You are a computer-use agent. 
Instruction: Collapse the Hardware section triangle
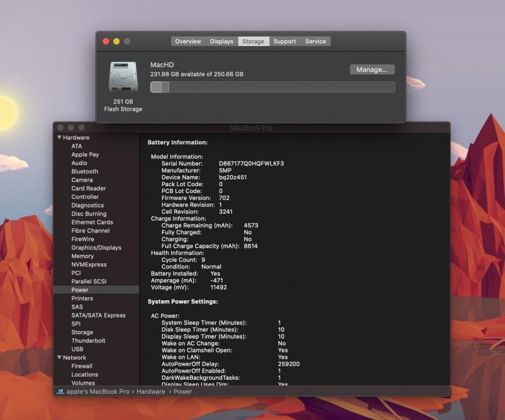(59, 137)
